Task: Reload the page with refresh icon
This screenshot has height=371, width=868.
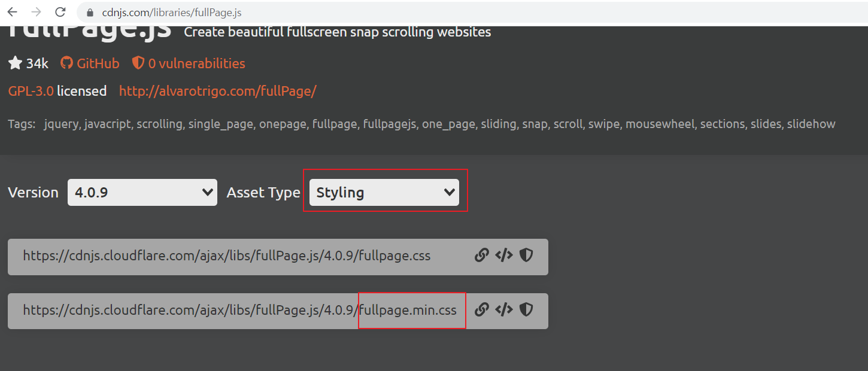Action: [x=60, y=12]
